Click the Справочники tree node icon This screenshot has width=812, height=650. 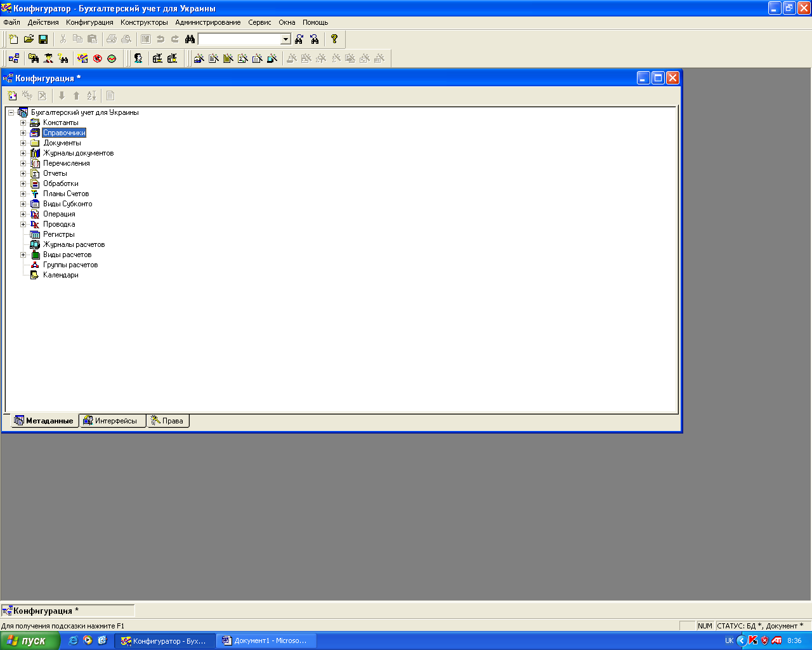click(x=35, y=133)
